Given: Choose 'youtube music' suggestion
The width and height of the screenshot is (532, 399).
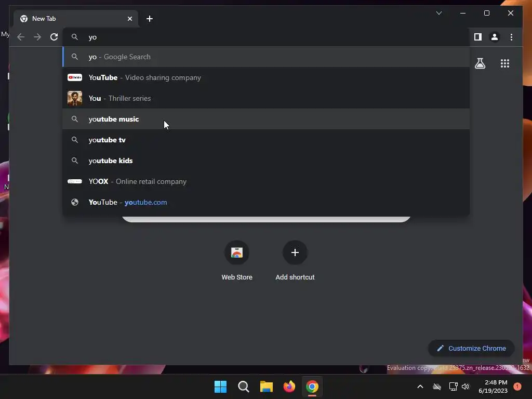Looking at the screenshot, I should [x=266, y=119].
